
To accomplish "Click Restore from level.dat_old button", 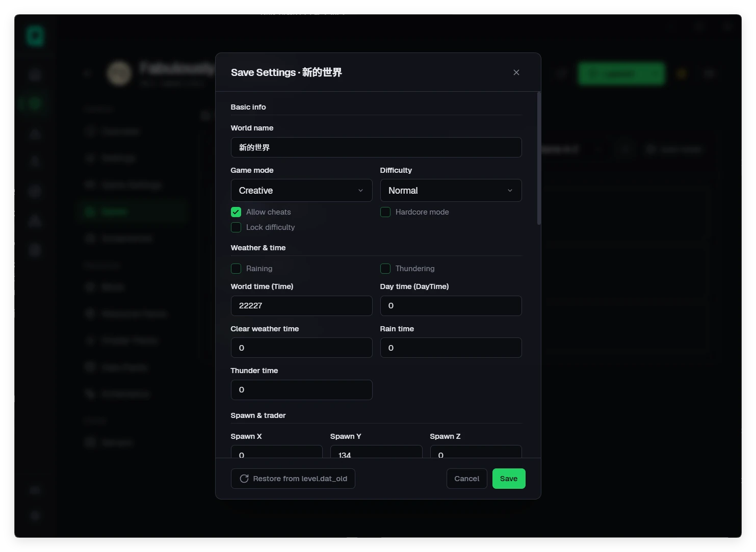I will click(293, 479).
